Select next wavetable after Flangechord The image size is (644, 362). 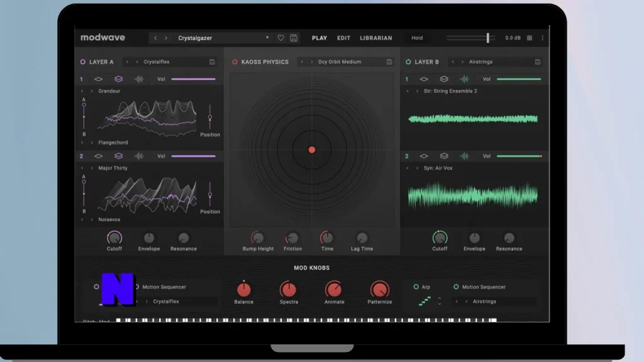point(92,143)
